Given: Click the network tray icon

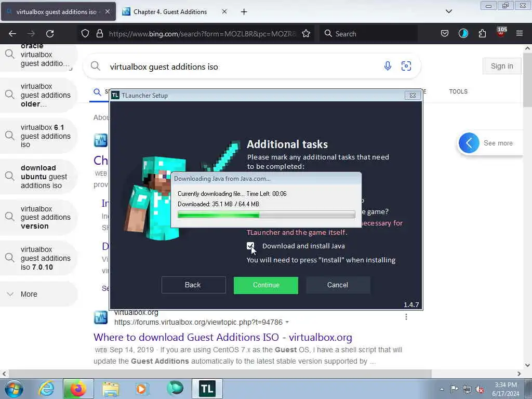Looking at the screenshot, I should pos(467,389).
